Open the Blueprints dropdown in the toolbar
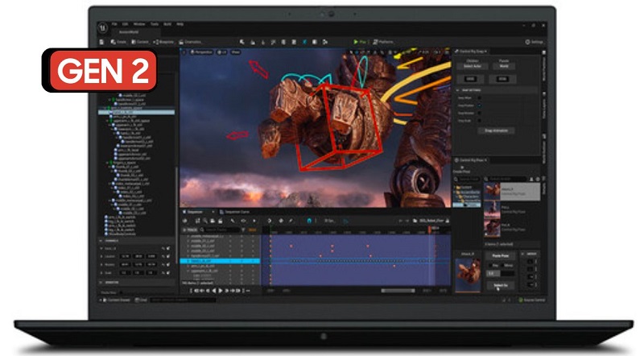Screen dimensions: 644x356 point(164,42)
